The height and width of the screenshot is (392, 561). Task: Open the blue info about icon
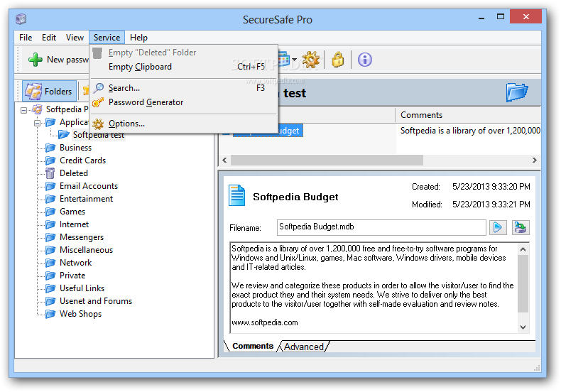tap(364, 60)
